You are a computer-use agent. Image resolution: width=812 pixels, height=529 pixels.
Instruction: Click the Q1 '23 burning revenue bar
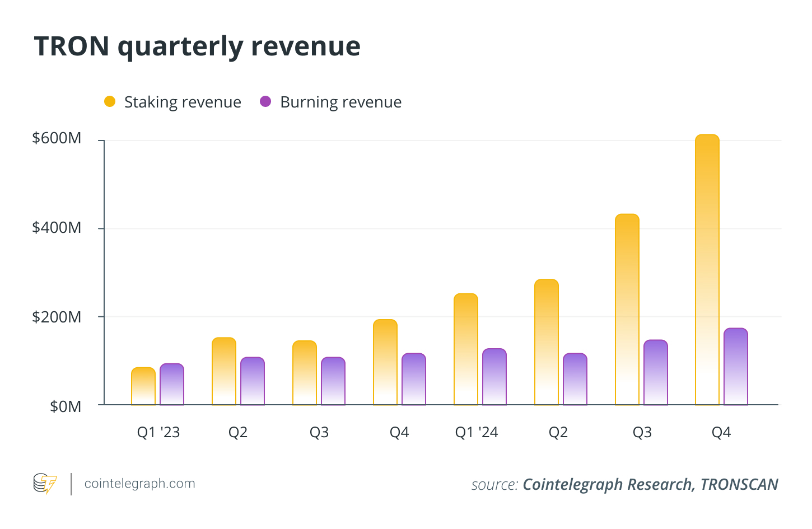172,385
